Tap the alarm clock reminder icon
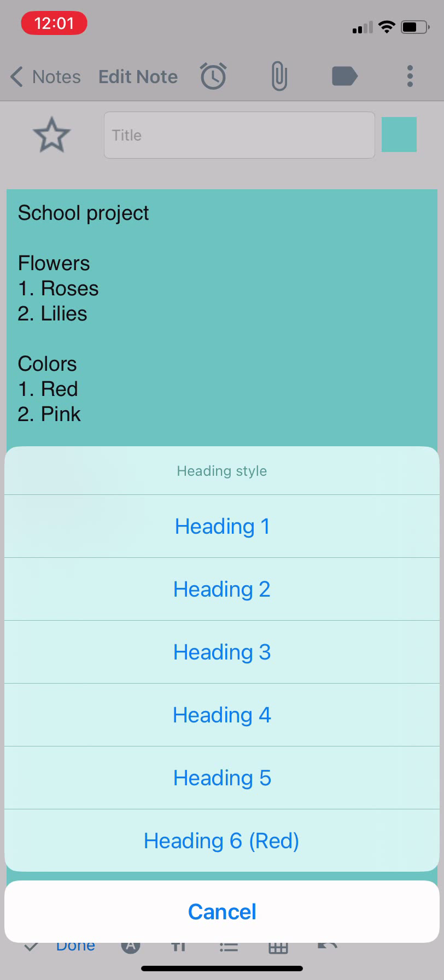The width and height of the screenshot is (444, 980). [213, 76]
